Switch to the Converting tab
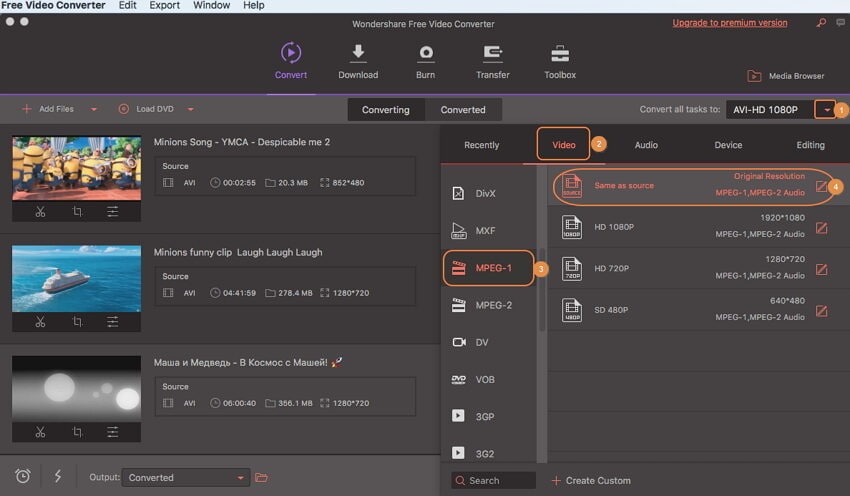 (x=385, y=109)
